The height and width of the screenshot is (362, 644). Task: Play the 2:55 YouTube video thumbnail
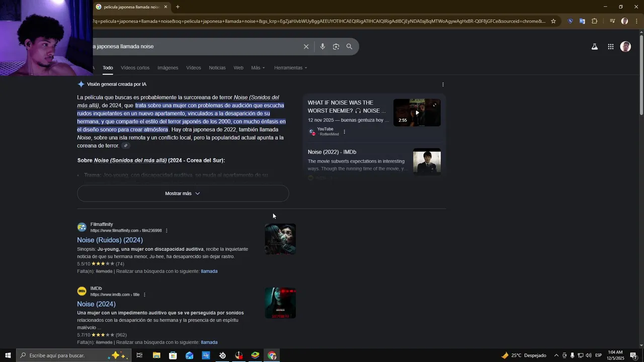pos(417,113)
